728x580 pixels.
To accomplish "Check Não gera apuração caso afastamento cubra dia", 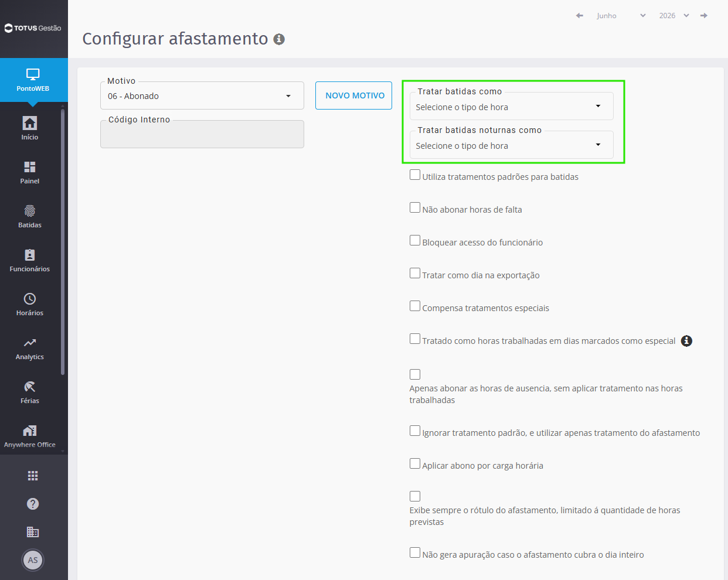I will click(415, 553).
